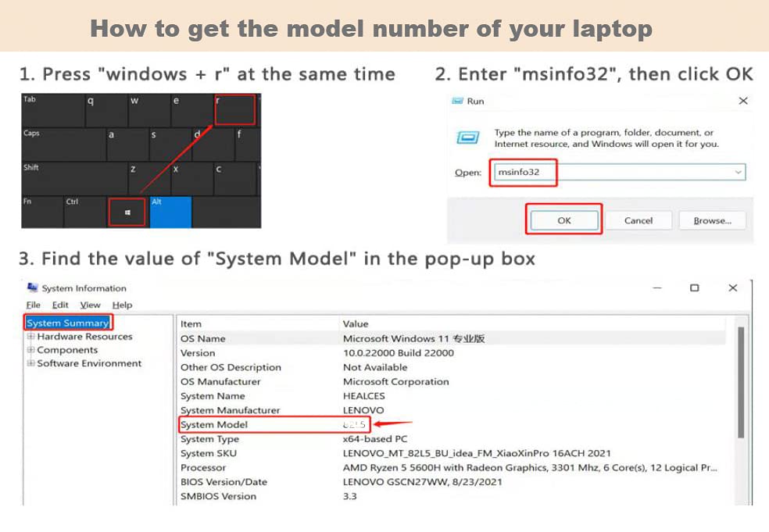Click the Shift key on the keyboard

tap(74, 178)
